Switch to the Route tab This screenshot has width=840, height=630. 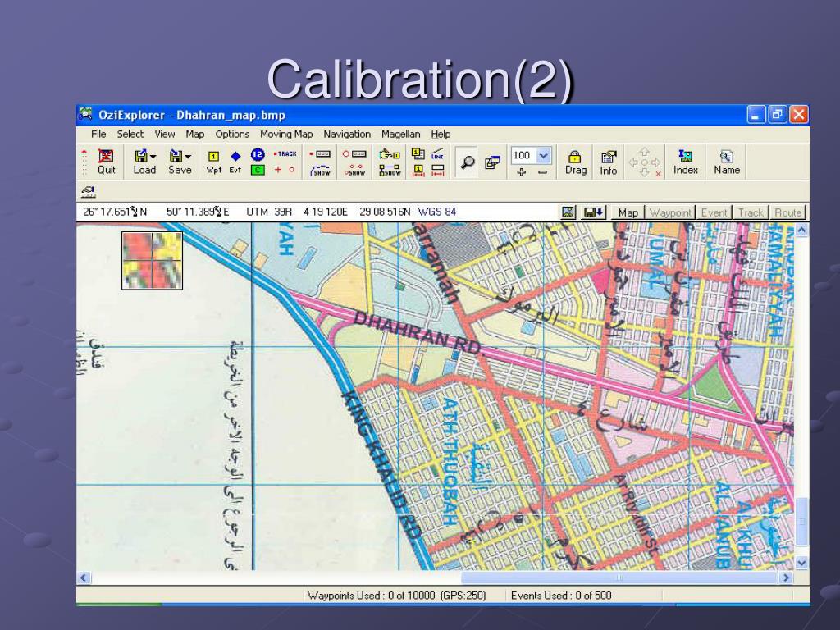click(787, 212)
